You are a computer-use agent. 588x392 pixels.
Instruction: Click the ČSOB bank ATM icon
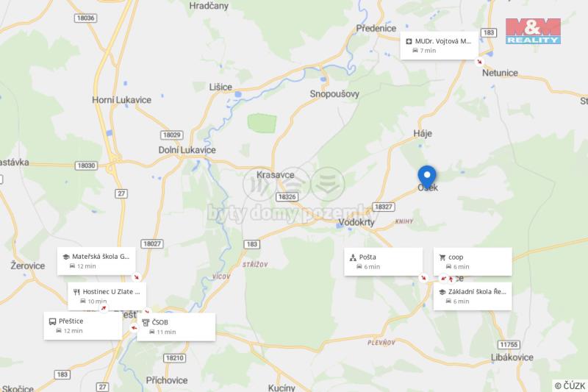pos(146,322)
